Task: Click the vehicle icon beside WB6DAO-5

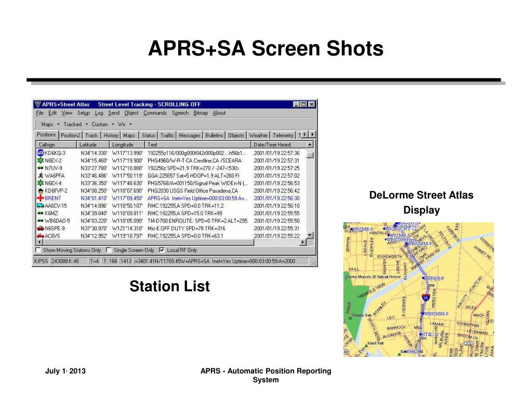Action: 41,220
